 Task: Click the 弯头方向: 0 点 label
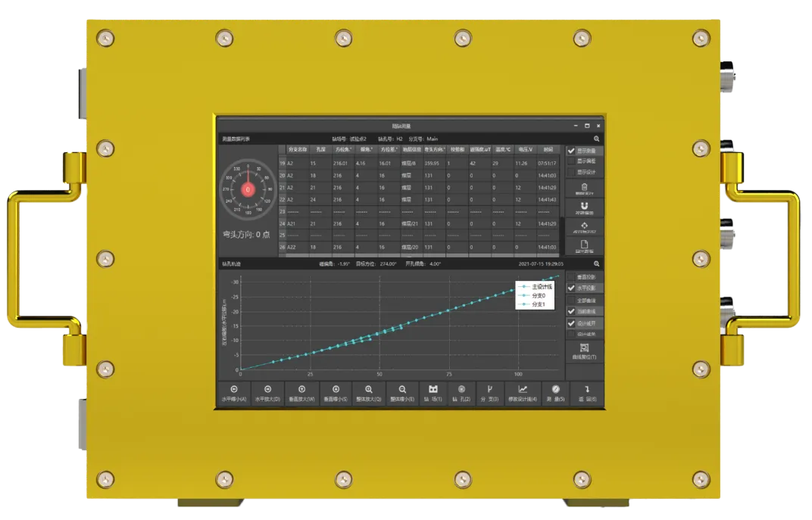point(246,235)
